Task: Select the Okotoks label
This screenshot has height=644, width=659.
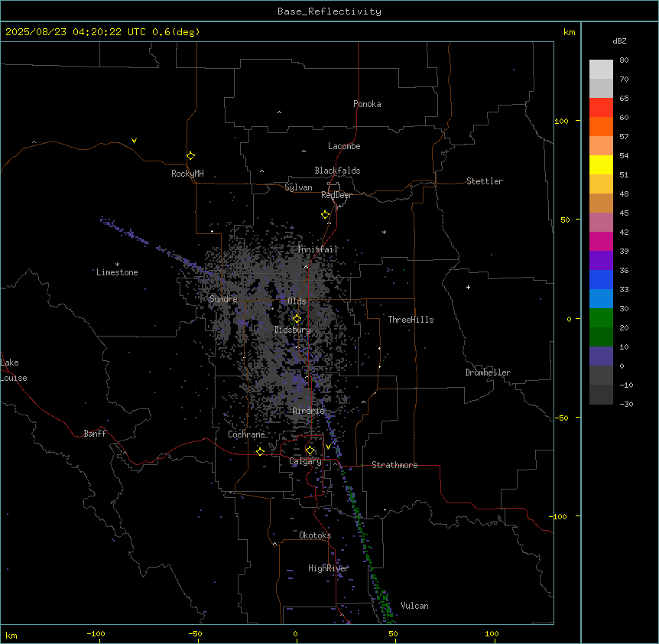Action: [315, 535]
